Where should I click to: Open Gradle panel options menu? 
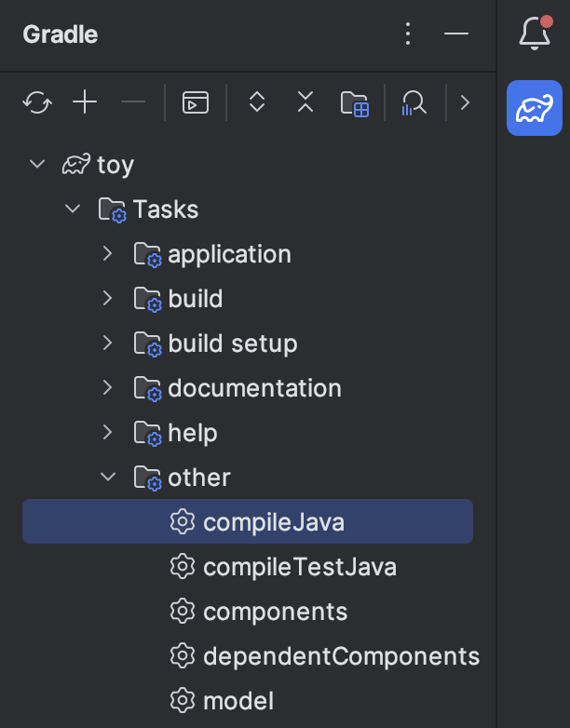pyautogui.click(x=407, y=34)
